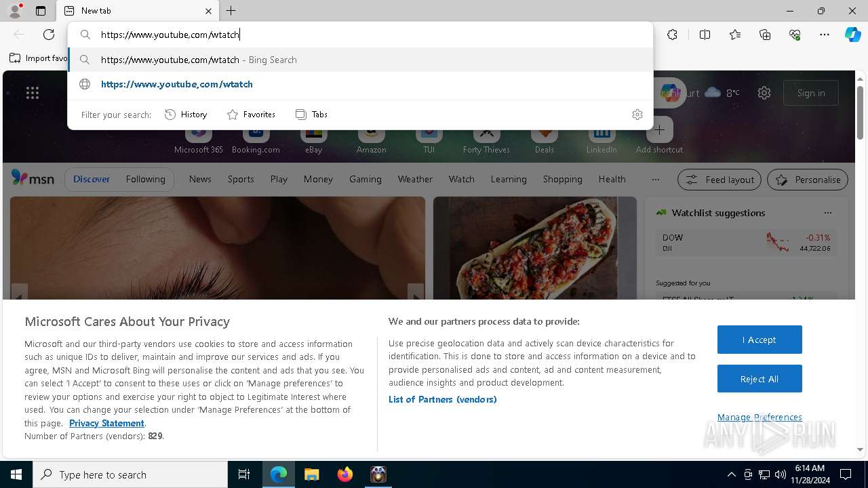Toggle the Split screen icon
Image resolution: width=868 pixels, height=488 pixels.
[x=705, y=35]
